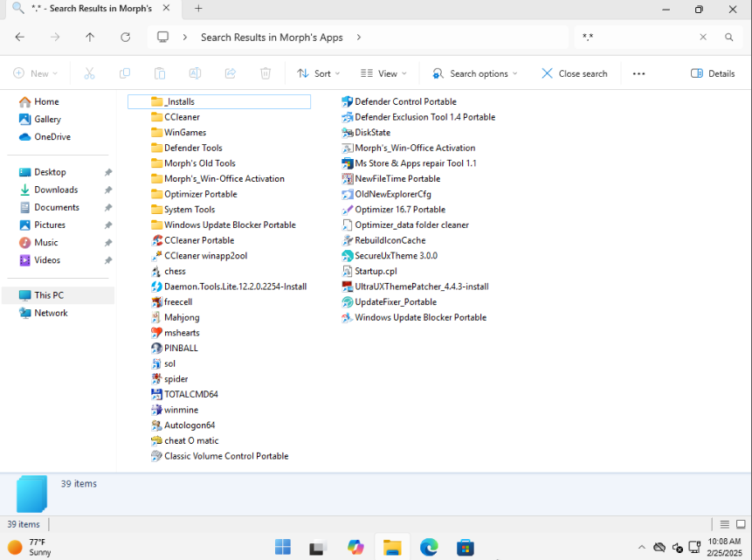Viewport: 752px width, 560px height.
Task: Click the Copy icon in toolbar
Action: click(125, 73)
